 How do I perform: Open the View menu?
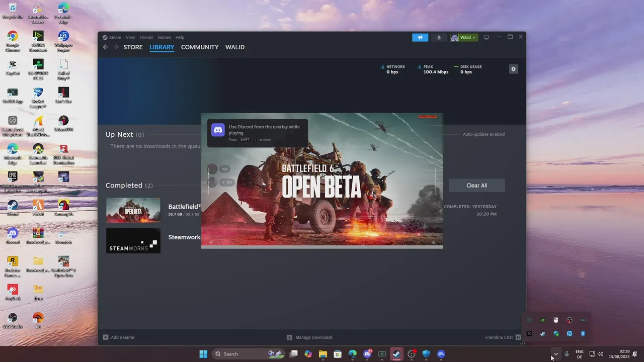pos(130,37)
